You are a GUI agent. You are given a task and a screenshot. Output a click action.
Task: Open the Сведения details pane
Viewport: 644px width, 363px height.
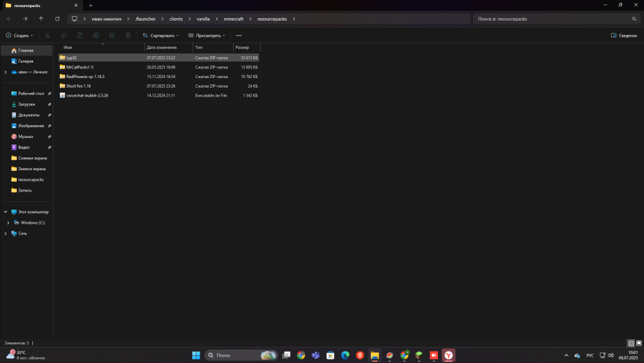[624, 35]
